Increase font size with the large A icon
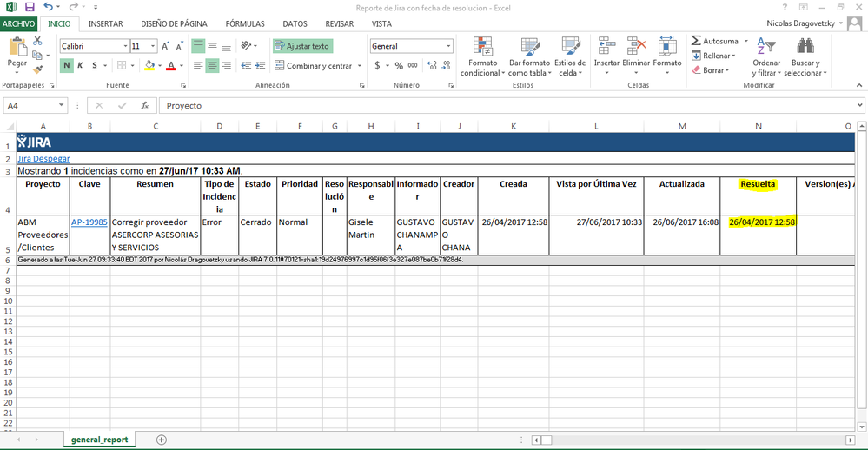 [x=165, y=47]
